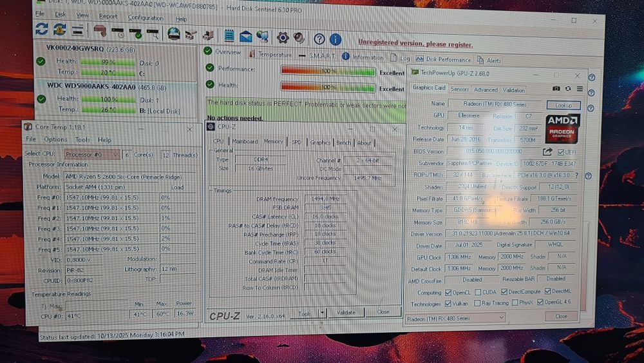Screen dimensions: 644x363
Task: Select the WDC WD5000AAKS-402AA0 disk entry
Action: point(116,98)
